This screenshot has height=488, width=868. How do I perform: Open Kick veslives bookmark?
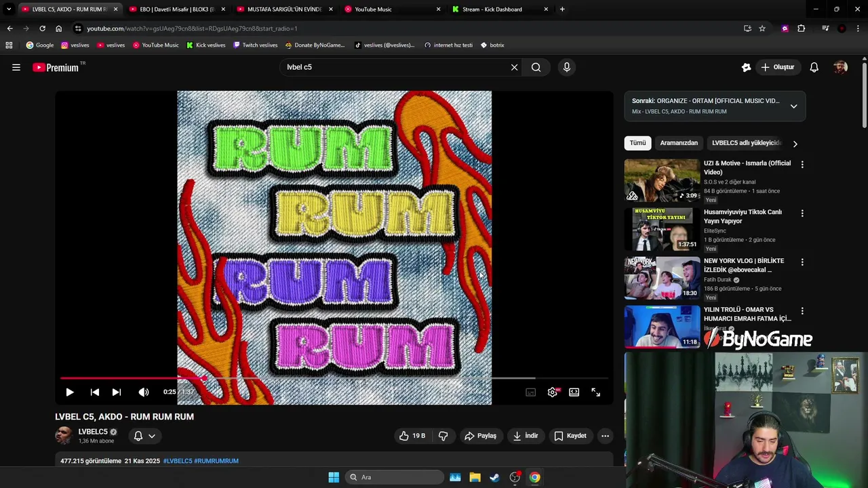205,45
